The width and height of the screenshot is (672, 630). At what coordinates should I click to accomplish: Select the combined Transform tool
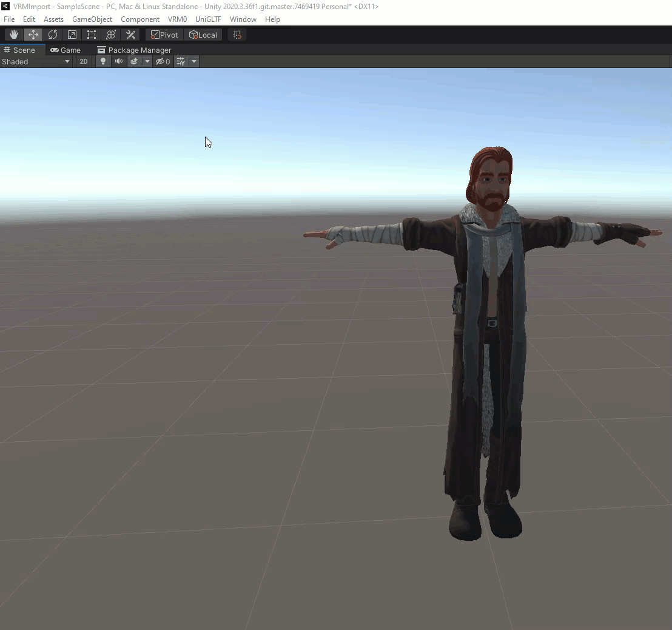[111, 35]
